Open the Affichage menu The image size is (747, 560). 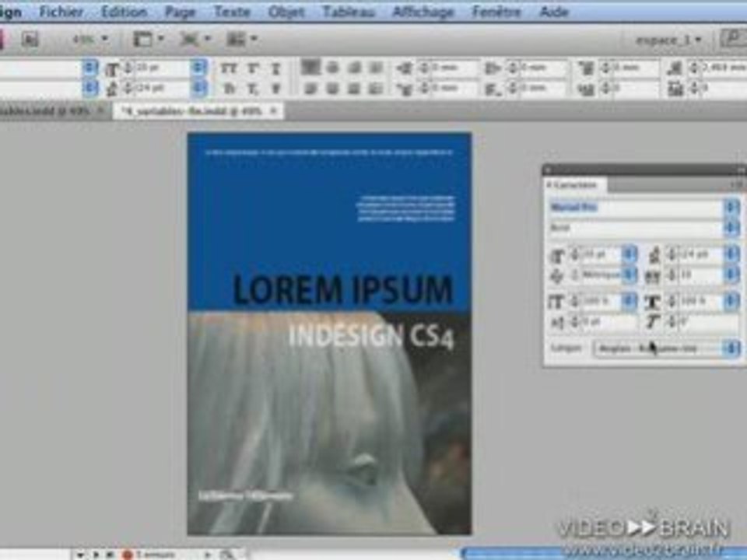(423, 12)
